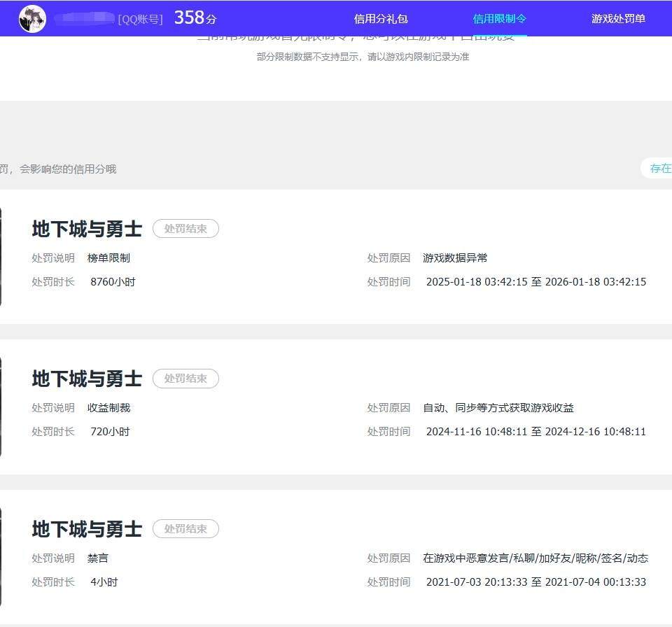Screen dimensions: 672x627
Task: Switch to the 信用限制令 tab
Action: (x=499, y=19)
